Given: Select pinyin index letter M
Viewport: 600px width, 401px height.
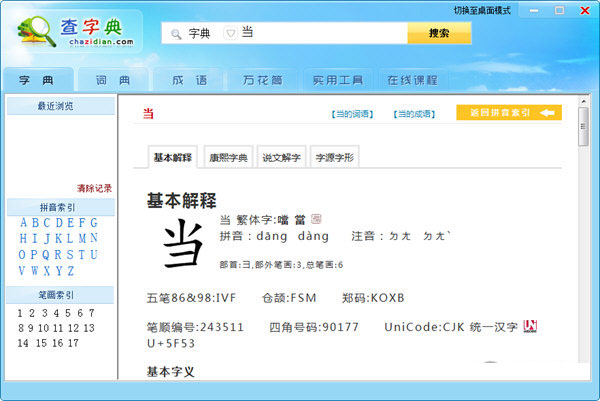Looking at the screenshot, I should pos(82,238).
